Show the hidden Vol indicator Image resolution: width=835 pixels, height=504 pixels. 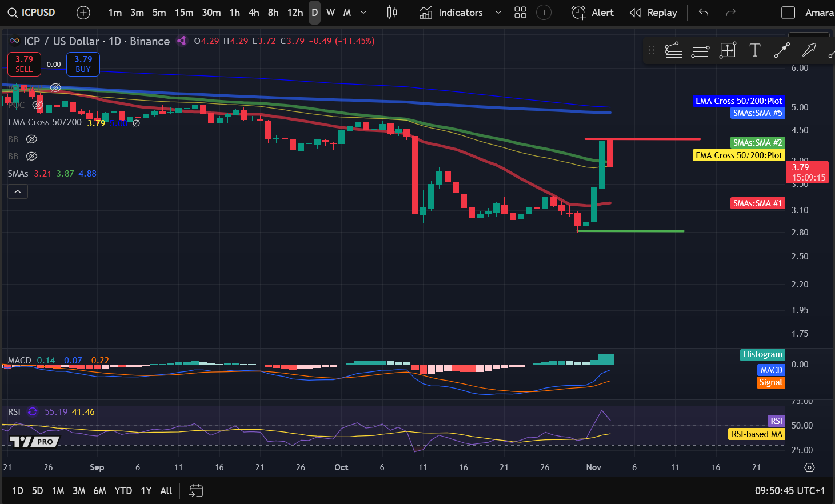click(x=55, y=87)
